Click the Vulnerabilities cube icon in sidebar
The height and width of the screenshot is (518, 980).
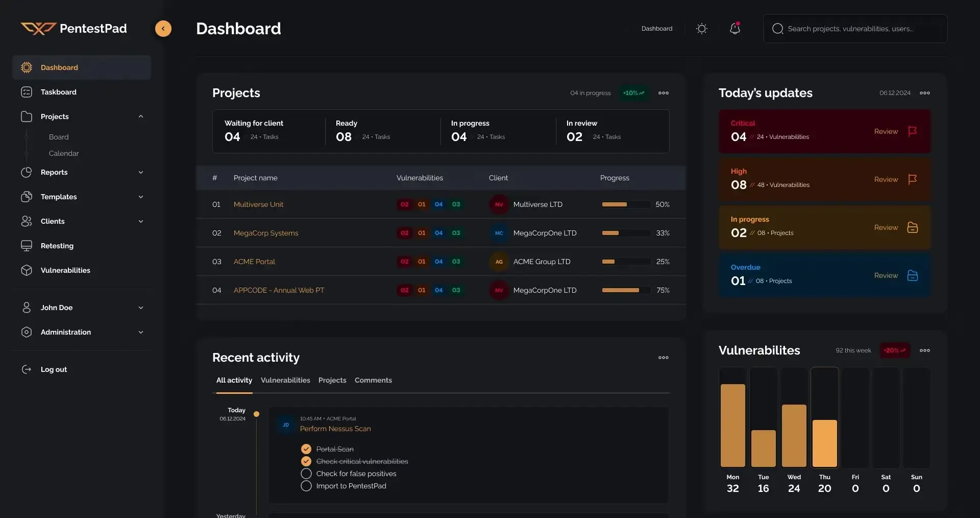click(x=27, y=270)
